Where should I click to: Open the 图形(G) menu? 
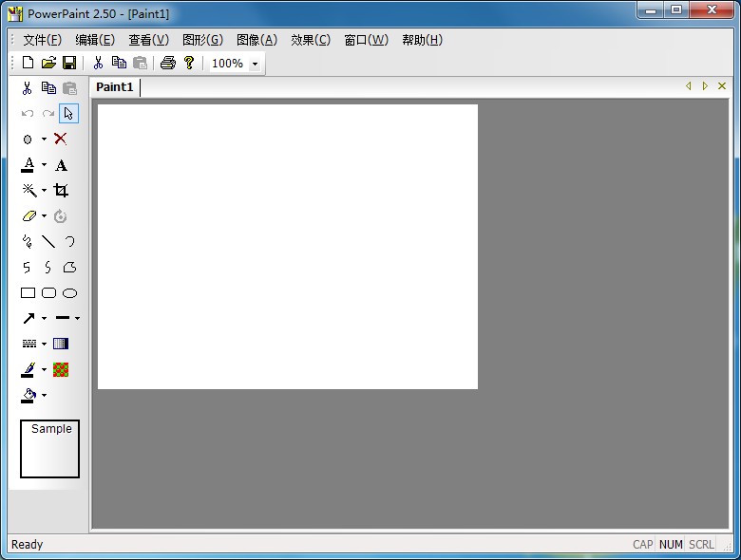click(x=202, y=40)
